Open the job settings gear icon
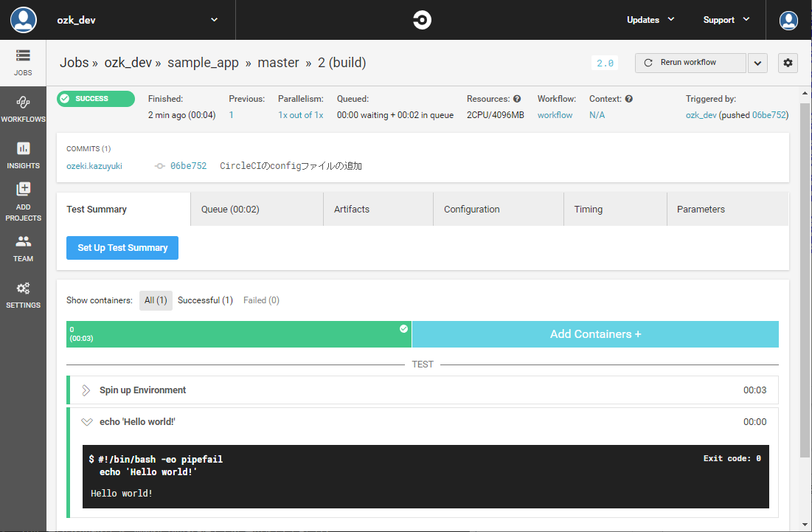Screen dimensions: 812x532 (x=787, y=63)
